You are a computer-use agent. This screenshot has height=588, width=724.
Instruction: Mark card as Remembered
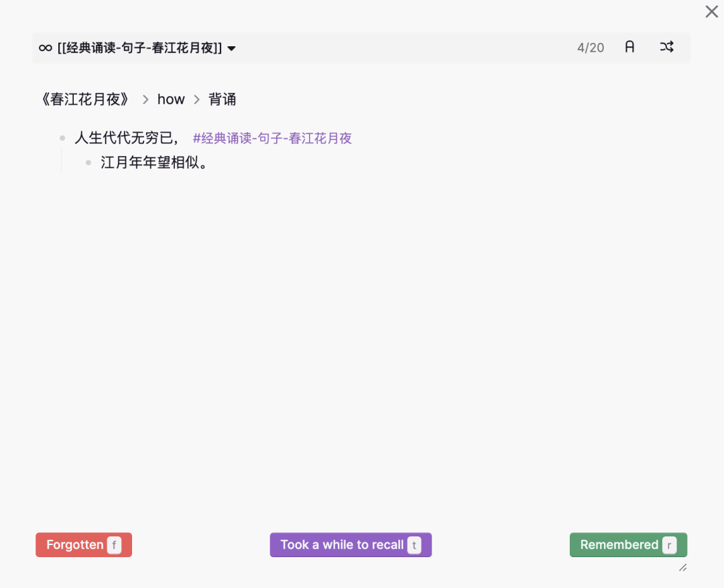[628, 544]
